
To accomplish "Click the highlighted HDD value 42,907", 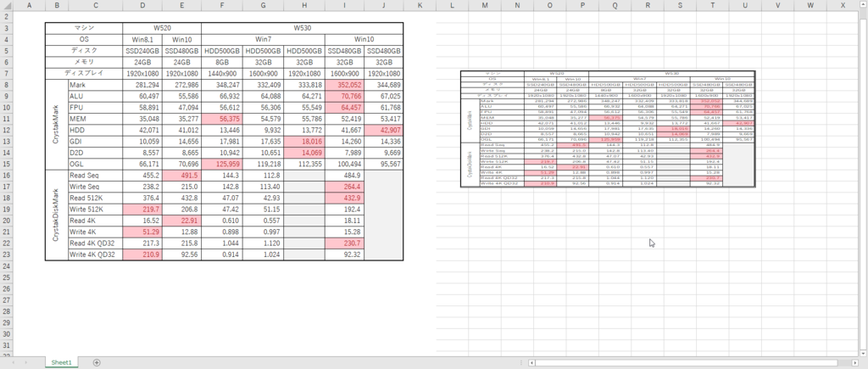I will click(384, 130).
